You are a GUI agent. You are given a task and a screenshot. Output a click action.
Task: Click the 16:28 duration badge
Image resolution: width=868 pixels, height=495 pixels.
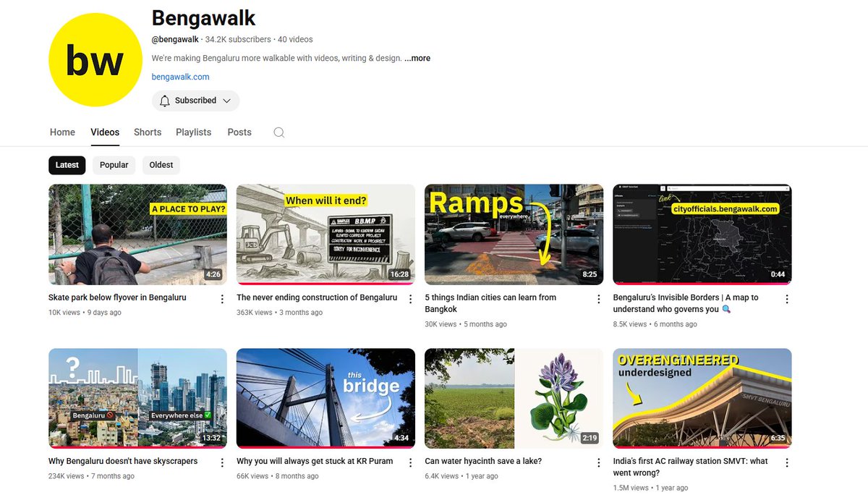coord(399,275)
